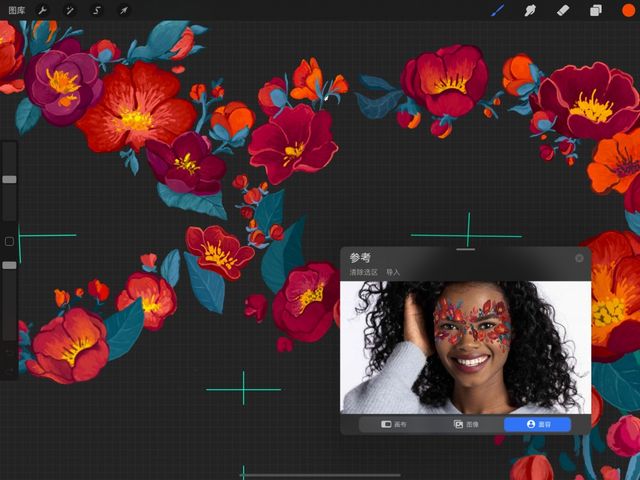Image resolution: width=640 pixels, height=480 pixels.
Task: Select the Paint brush tool
Action: [x=498, y=10]
